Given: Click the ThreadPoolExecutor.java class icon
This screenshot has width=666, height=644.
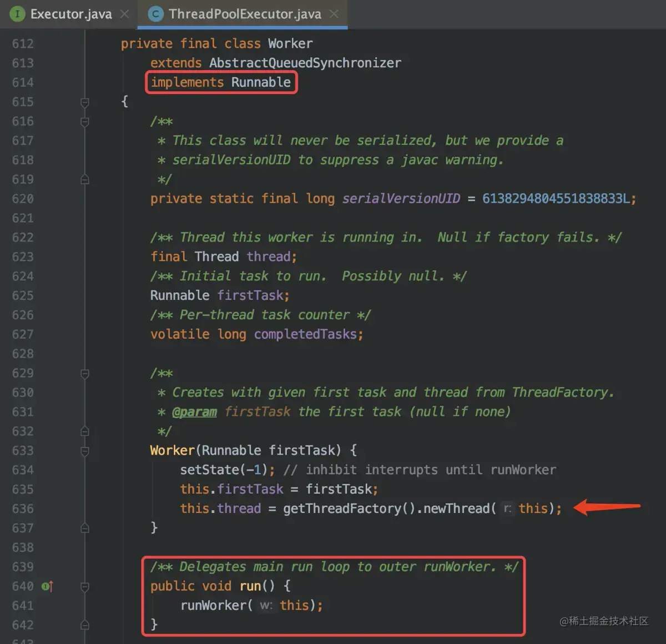Looking at the screenshot, I should pyautogui.click(x=156, y=14).
